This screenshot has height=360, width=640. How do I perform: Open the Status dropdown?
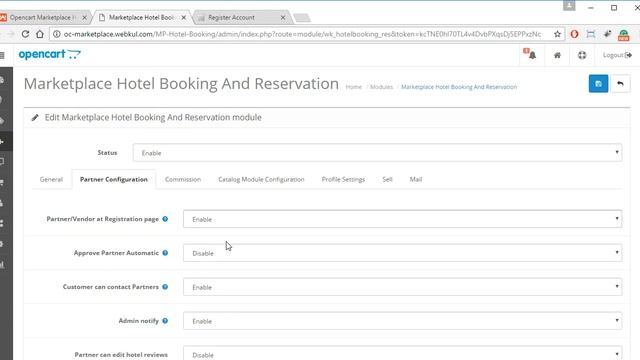click(377, 153)
